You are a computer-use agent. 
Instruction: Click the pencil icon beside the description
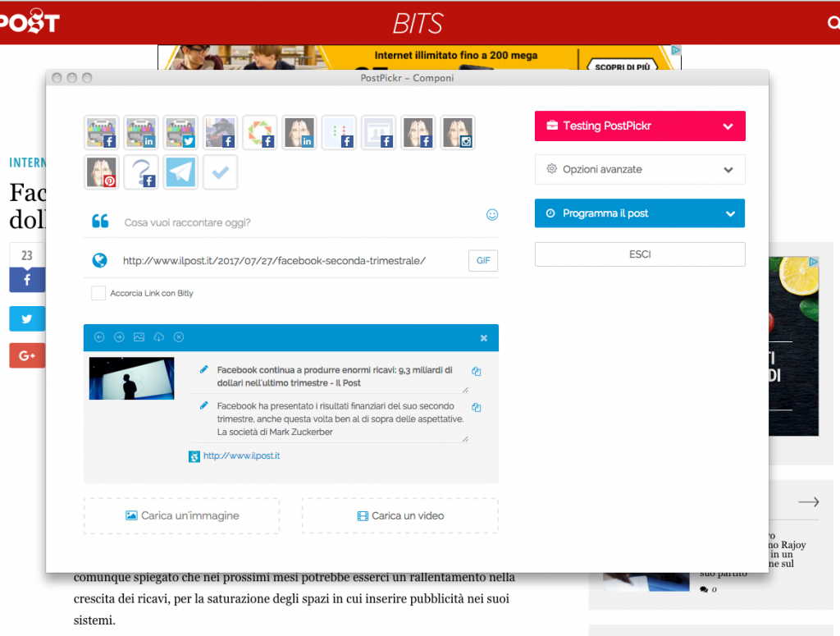pos(204,405)
